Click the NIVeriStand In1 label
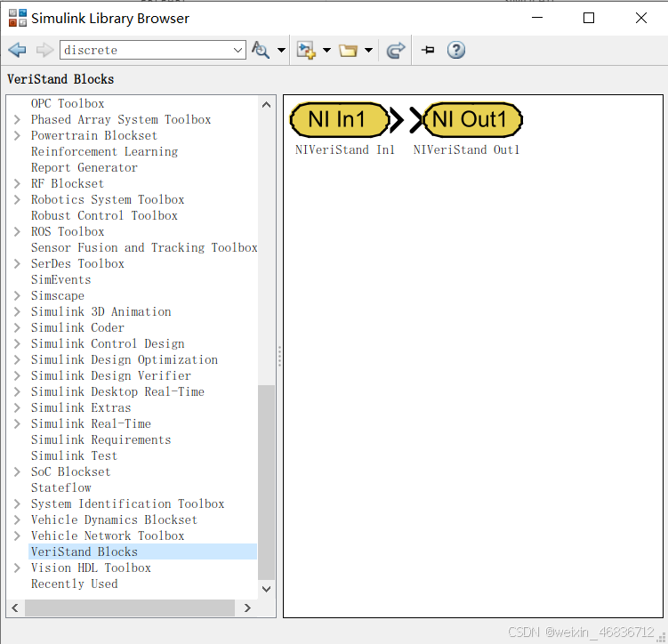Image resolution: width=668 pixels, height=644 pixels. click(x=345, y=150)
